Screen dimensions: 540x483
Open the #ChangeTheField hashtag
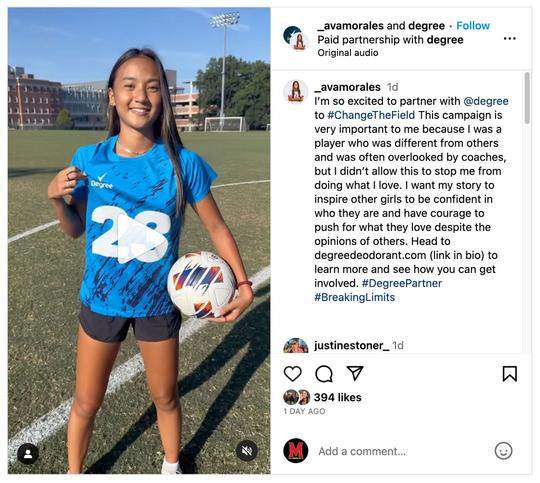(x=371, y=115)
